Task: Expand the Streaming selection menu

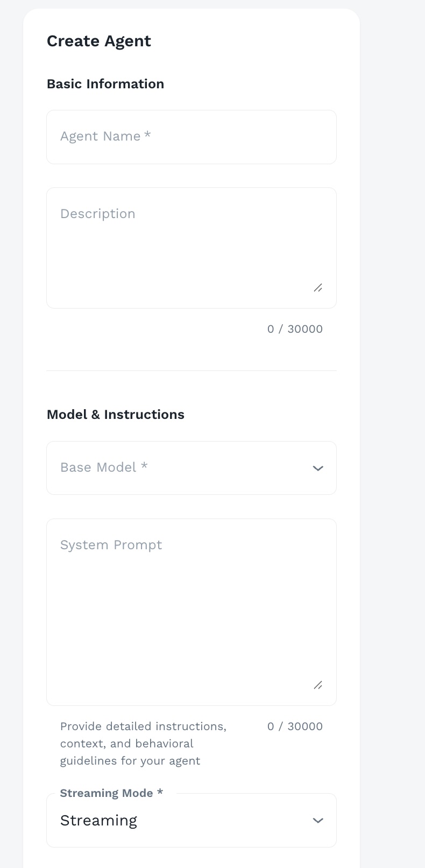Action: (191, 820)
